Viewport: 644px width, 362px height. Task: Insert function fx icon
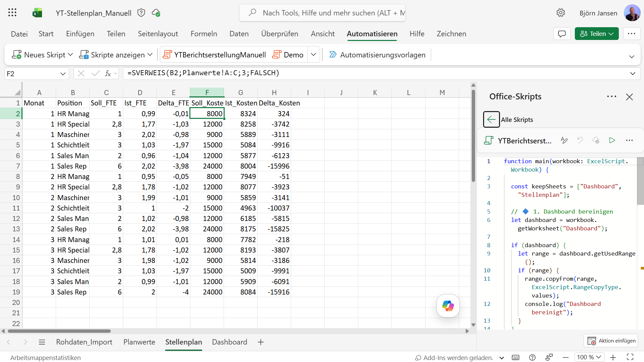pyautogui.click(x=108, y=73)
